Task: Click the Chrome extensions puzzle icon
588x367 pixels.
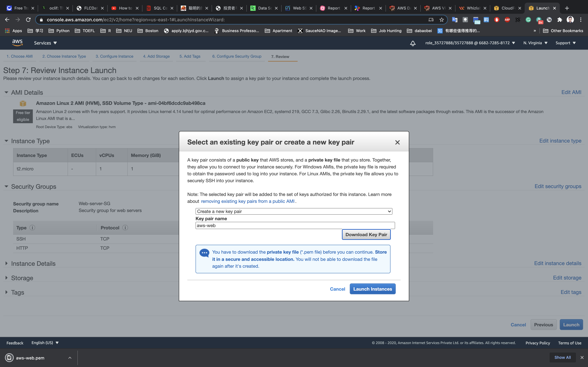Action: 560,20
